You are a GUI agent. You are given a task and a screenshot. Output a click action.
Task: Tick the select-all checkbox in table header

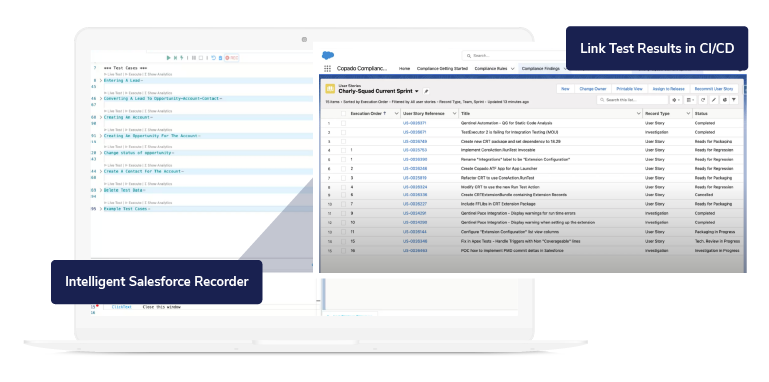(343, 113)
